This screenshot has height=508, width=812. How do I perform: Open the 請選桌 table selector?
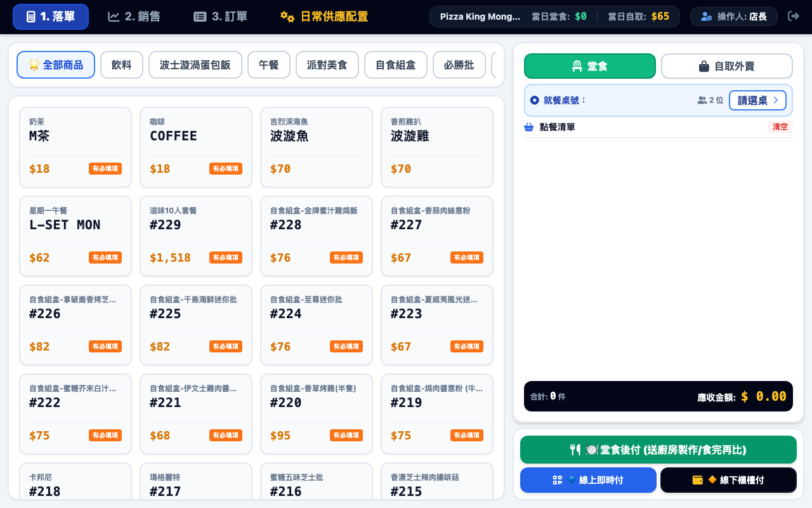coord(757,100)
